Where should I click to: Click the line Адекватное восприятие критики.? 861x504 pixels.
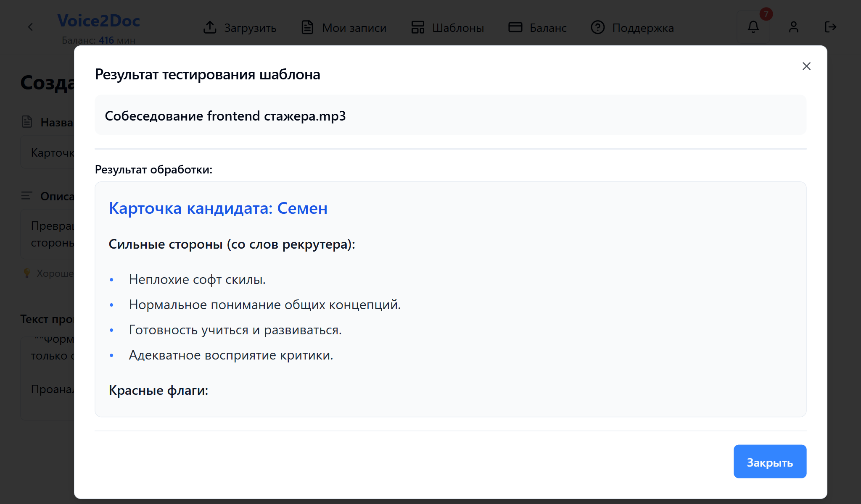coord(231,355)
